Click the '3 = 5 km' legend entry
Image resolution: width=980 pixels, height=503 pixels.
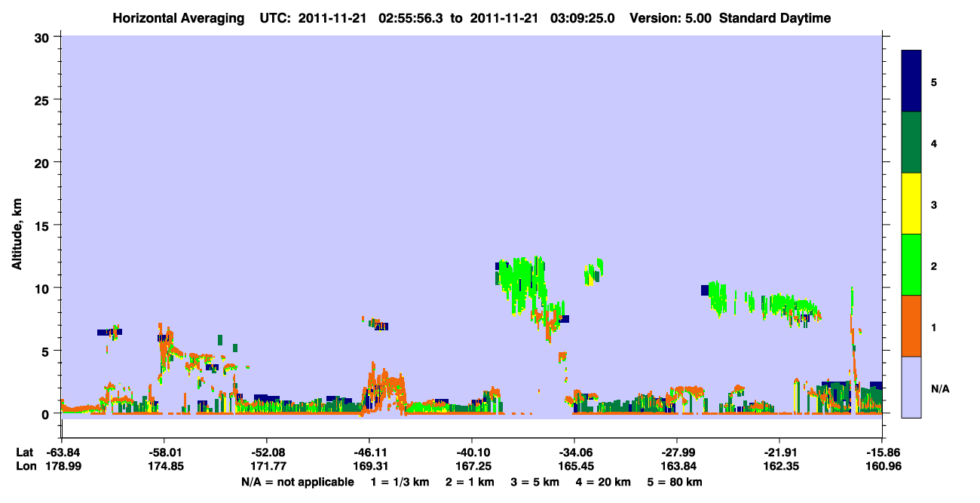534,482
